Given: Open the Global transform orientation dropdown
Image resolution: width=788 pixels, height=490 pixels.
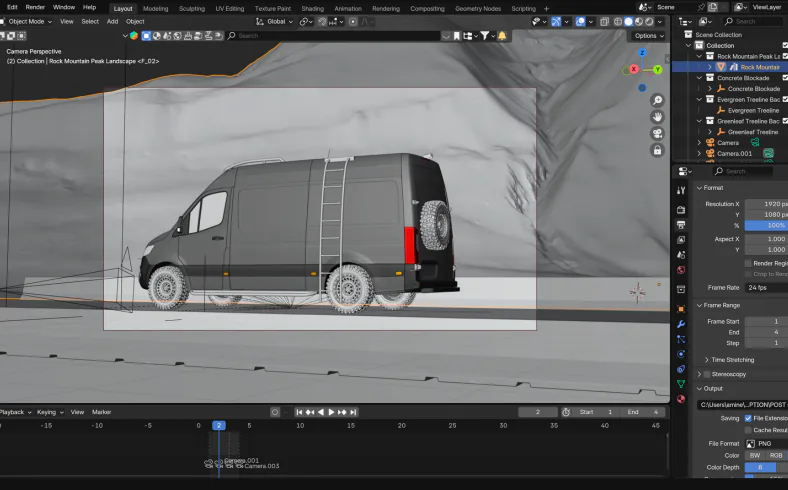Looking at the screenshot, I should point(274,22).
